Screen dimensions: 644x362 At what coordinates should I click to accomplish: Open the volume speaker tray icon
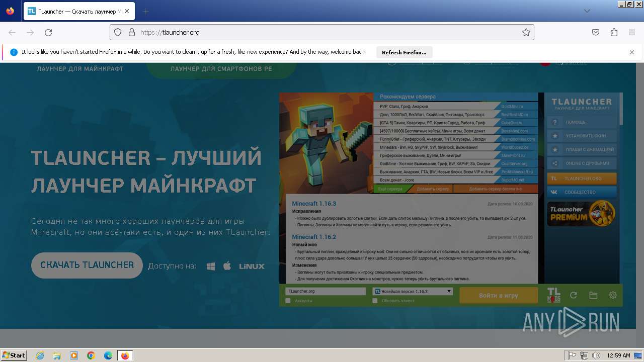tap(596, 355)
